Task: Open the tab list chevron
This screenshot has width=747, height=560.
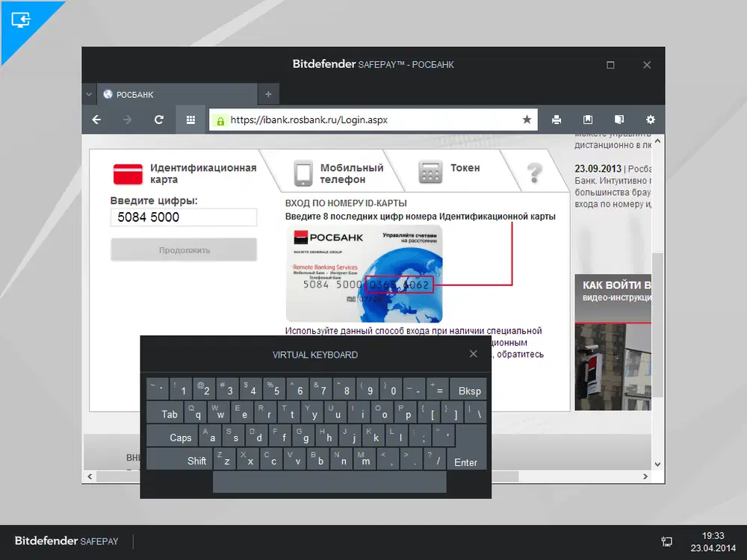Action: [89, 95]
